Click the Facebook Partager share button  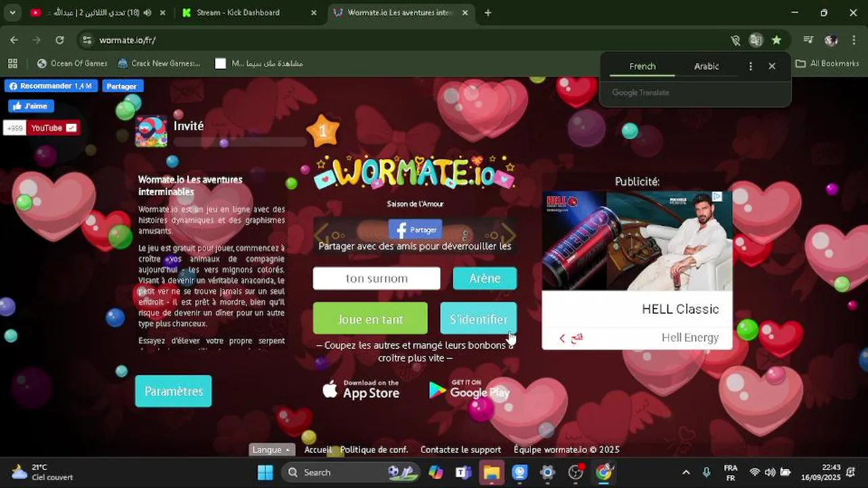(x=415, y=229)
